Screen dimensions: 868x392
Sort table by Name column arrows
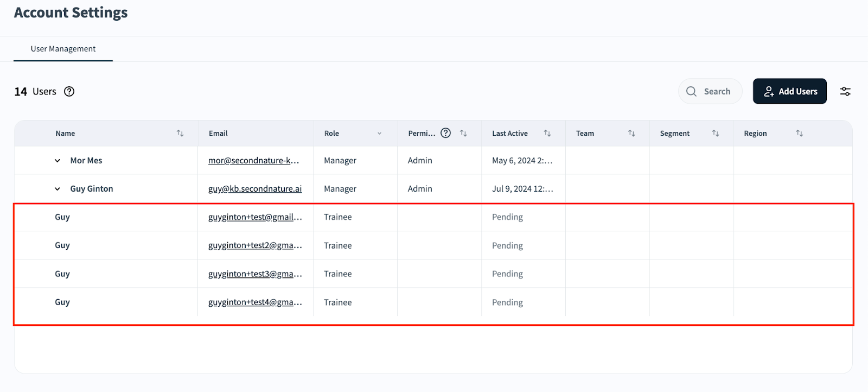click(180, 134)
